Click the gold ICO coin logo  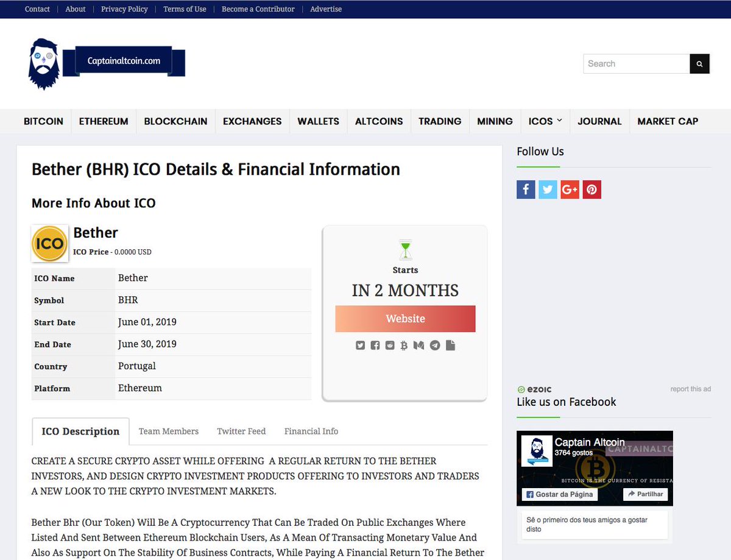click(x=49, y=244)
